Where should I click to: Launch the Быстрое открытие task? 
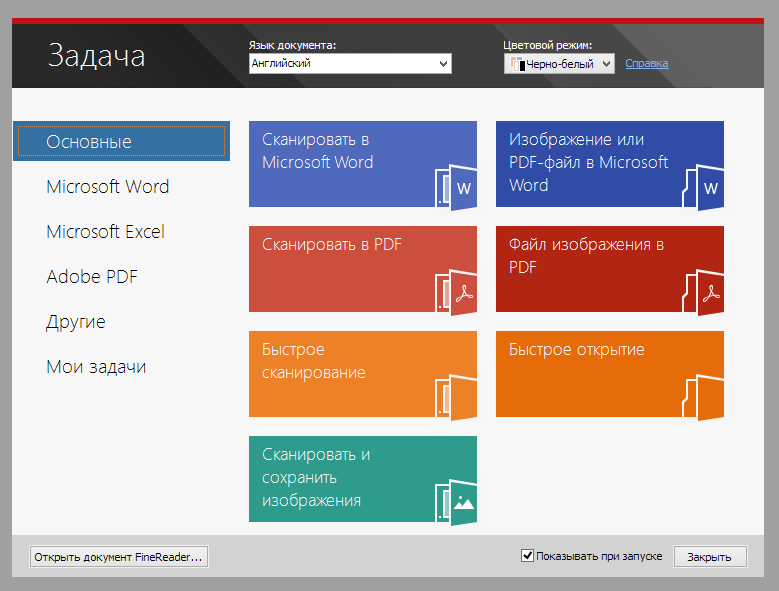pyautogui.click(x=610, y=374)
